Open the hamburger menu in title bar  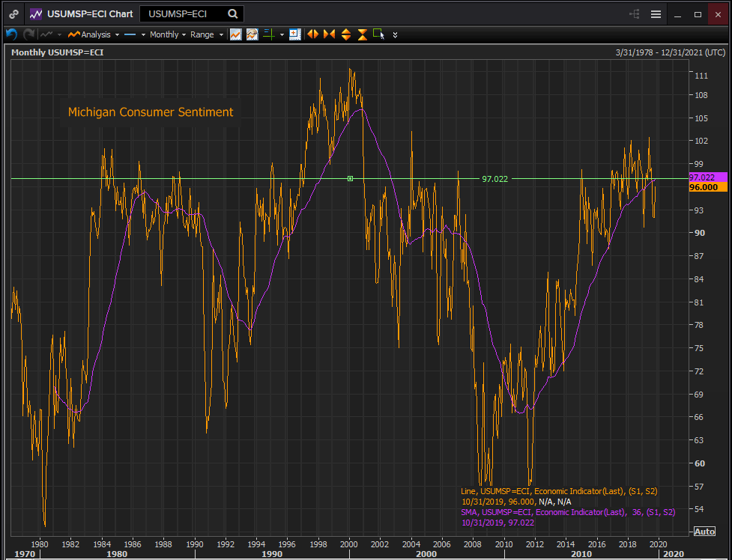coord(656,14)
